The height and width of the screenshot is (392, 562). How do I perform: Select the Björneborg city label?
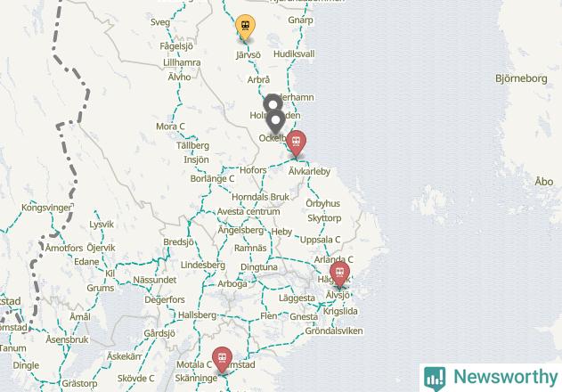coord(521,78)
